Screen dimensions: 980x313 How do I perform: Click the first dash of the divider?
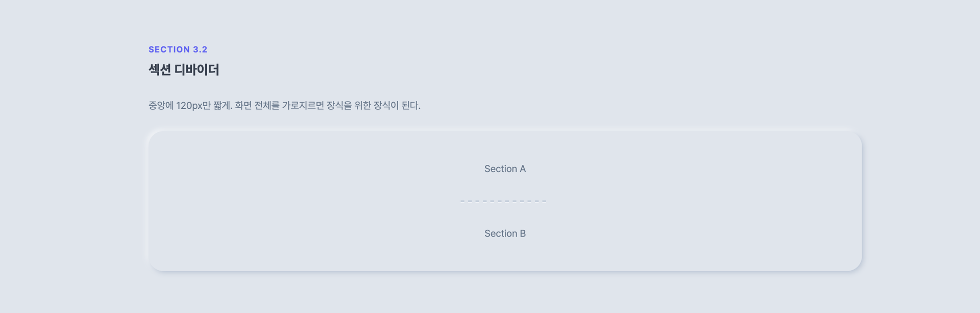462,201
